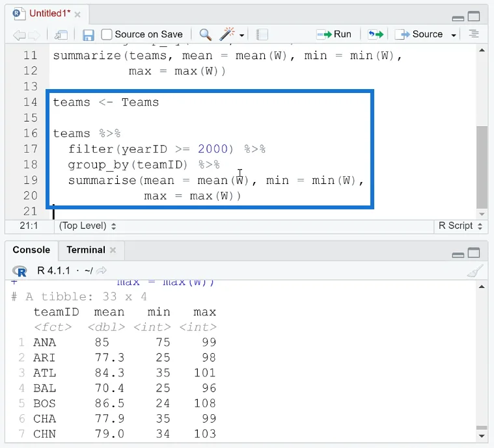Click editor vertical scrollbar thumb
This screenshot has width=494, height=448.
coord(482,167)
